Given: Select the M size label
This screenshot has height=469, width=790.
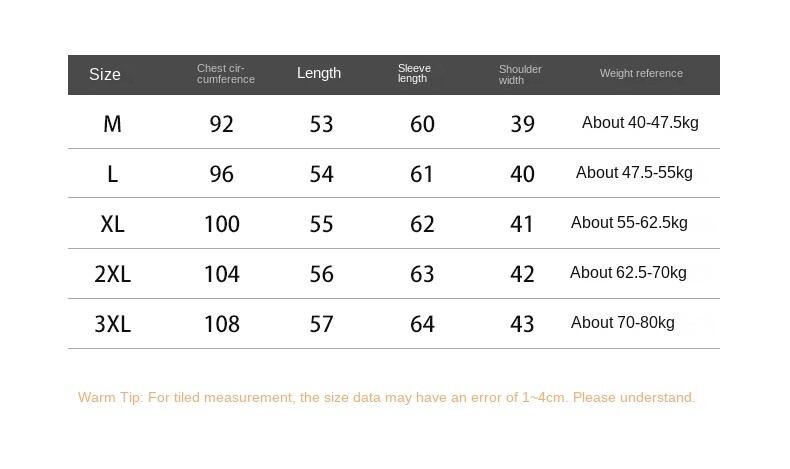Looking at the screenshot, I should pyautogui.click(x=112, y=124).
